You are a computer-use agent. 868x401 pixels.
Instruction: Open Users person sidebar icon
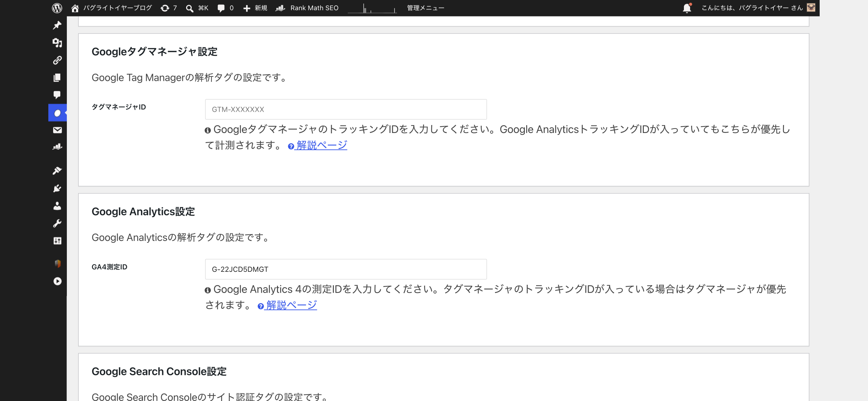pyautogui.click(x=57, y=206)
